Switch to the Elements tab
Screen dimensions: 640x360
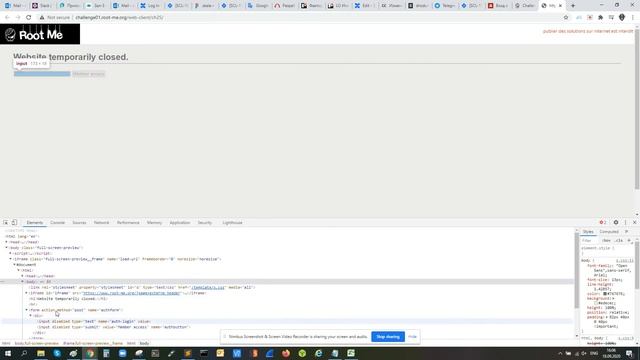[35, 222]
